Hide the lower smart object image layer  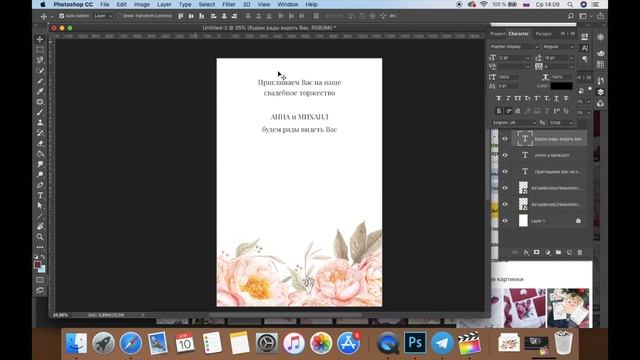[x=505, y=204]
